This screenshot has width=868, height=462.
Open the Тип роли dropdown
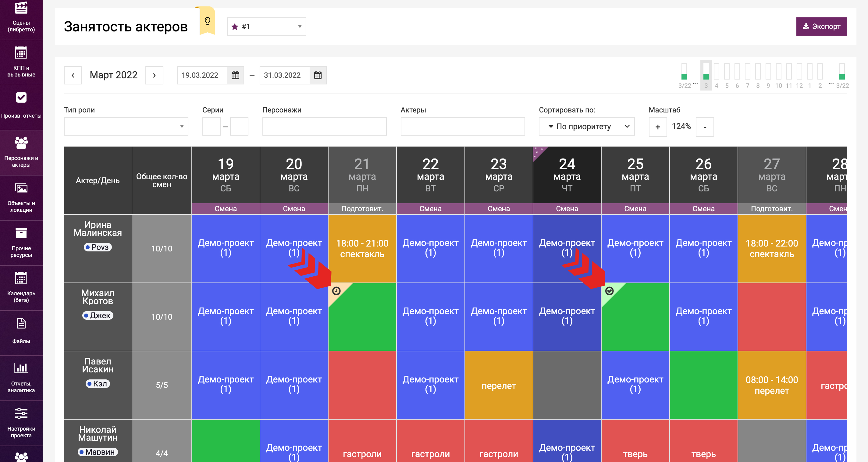tap(126, 126)
